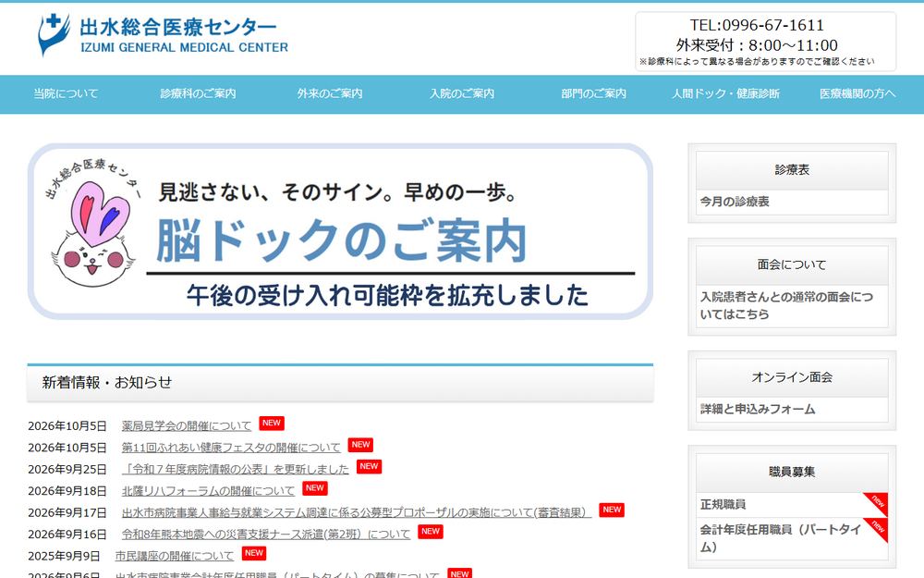Image resolution: width=924 pixels, height=578 pixels.
Task: Click the 外来受付：8:00～11:00 text
Action: coord(758,45)
